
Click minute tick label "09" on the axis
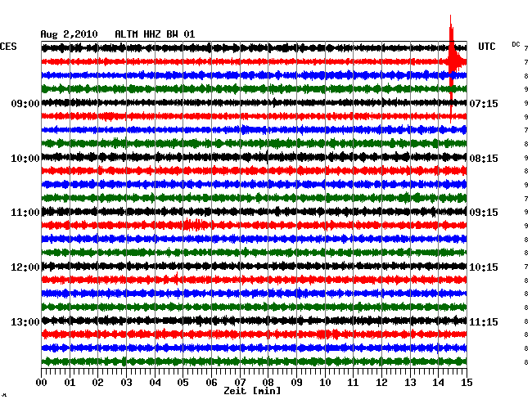(x=296, y=382)
